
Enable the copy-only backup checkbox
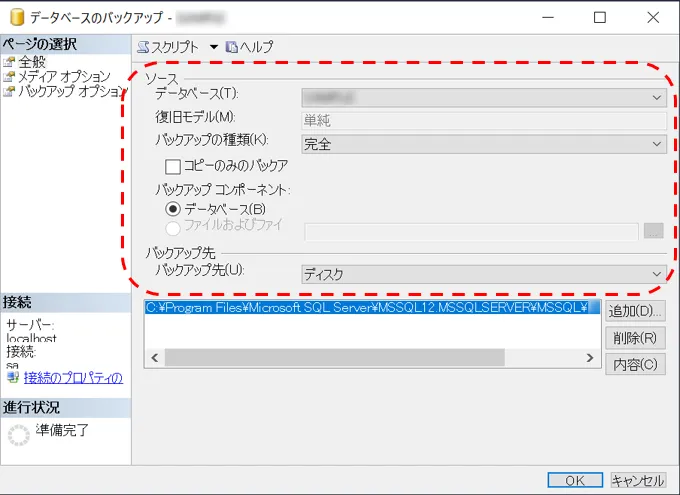173,166
